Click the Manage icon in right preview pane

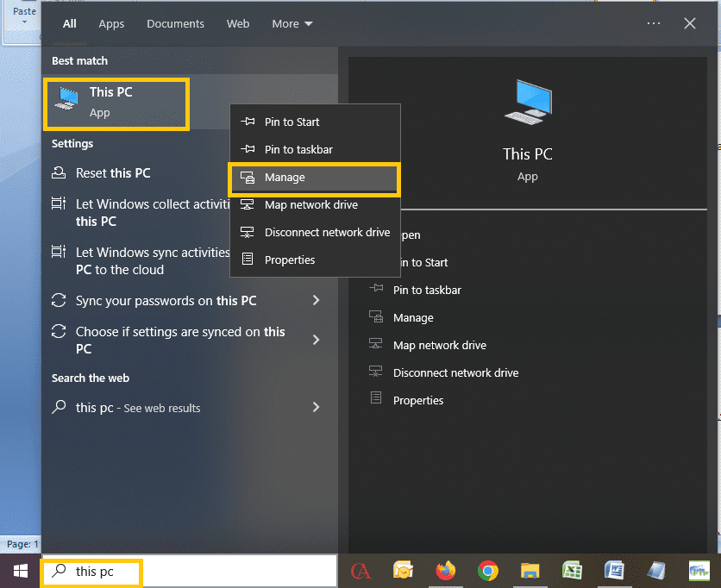click(376, 316)
